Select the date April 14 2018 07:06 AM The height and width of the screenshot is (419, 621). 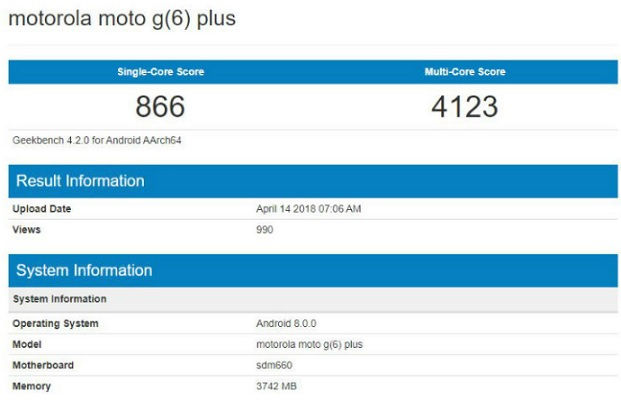click(309, 209)
